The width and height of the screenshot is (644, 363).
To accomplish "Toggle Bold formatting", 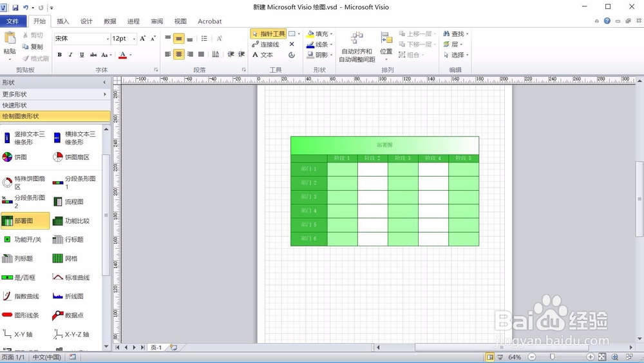I will 59,55.
